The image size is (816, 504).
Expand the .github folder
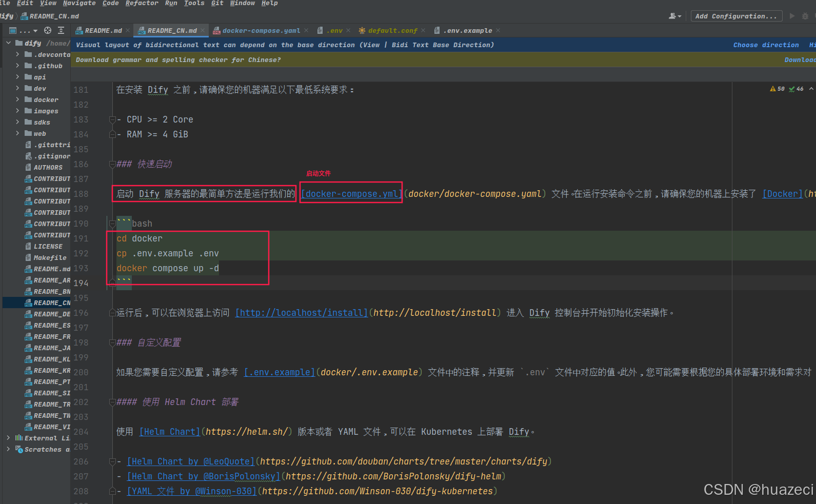pos(17,66)
